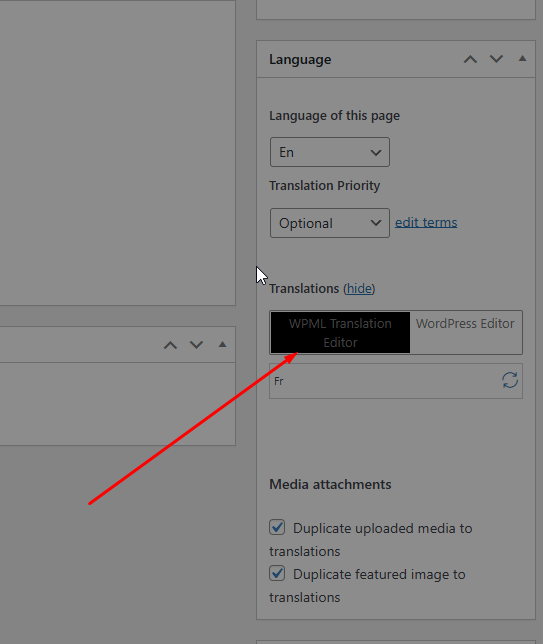Enable Duplicate uploaded media to translations checkbox

click(277, 527)
